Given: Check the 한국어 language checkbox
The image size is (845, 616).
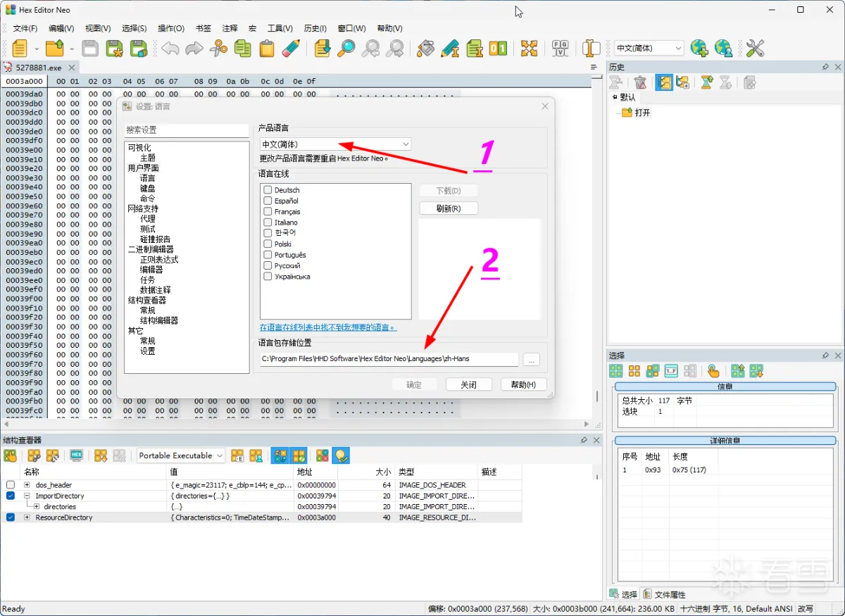Looking at the screenshot, I should point(268,233).
